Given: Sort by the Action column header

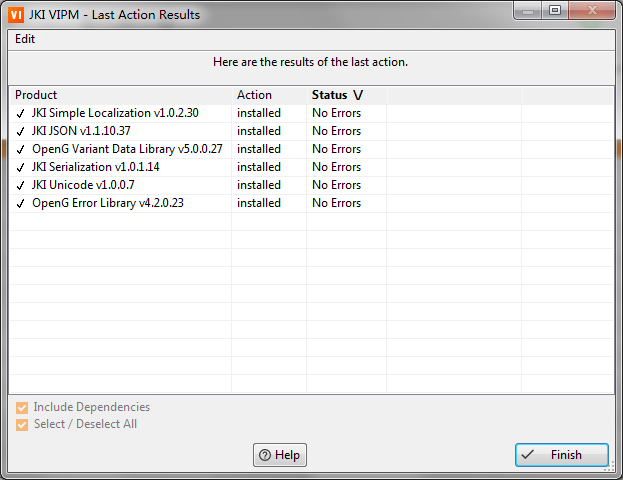Looking at the screenshot, I should tap(269, 95).
